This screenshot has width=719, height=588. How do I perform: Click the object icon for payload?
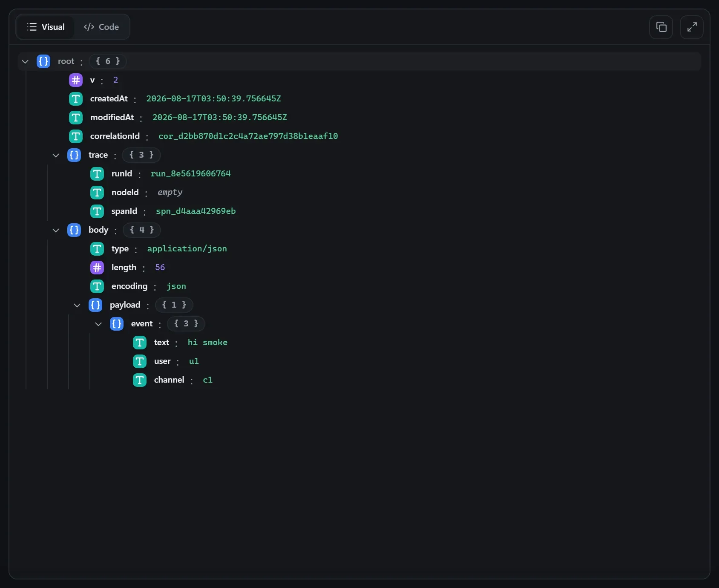[95, 305]
